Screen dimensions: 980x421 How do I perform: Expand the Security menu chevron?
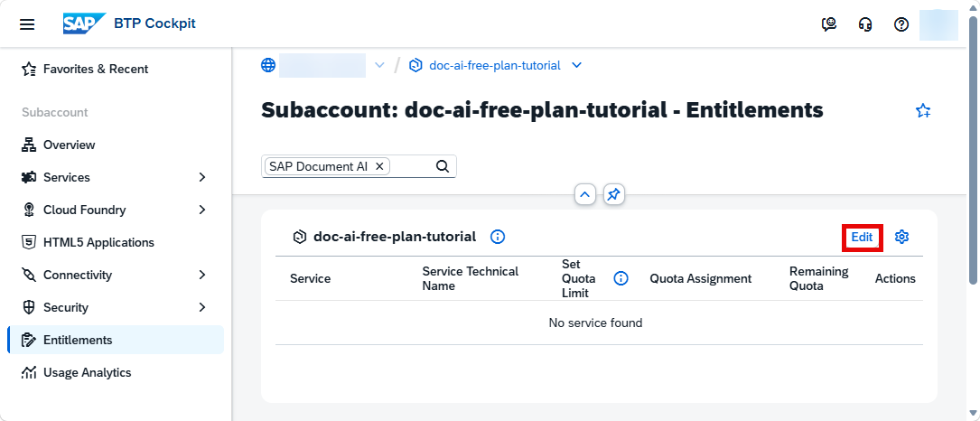pyautogui.click(x=202, y=307)
